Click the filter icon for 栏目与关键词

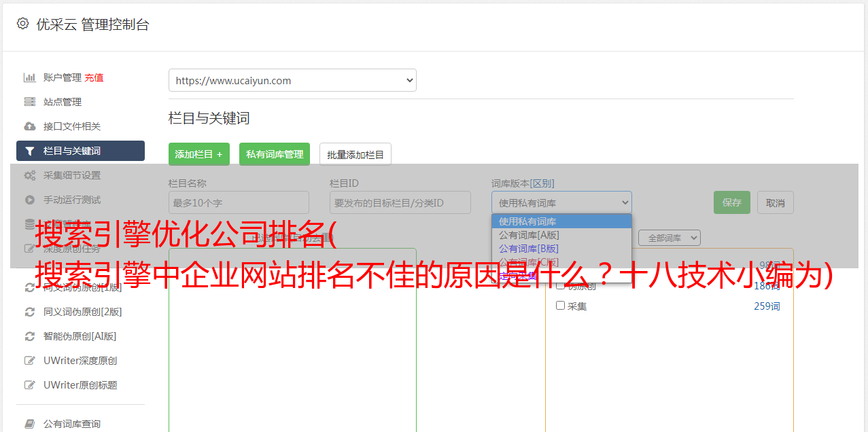coord(30,151)
